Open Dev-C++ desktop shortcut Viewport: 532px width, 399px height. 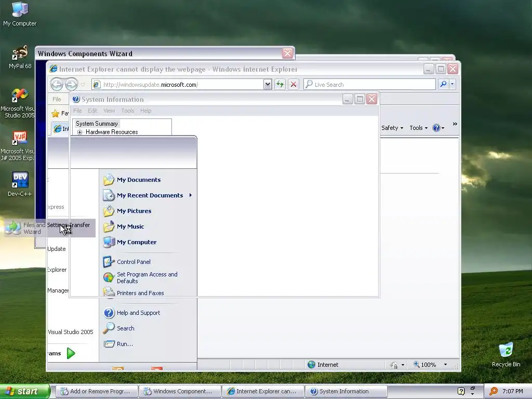[20, 184]
